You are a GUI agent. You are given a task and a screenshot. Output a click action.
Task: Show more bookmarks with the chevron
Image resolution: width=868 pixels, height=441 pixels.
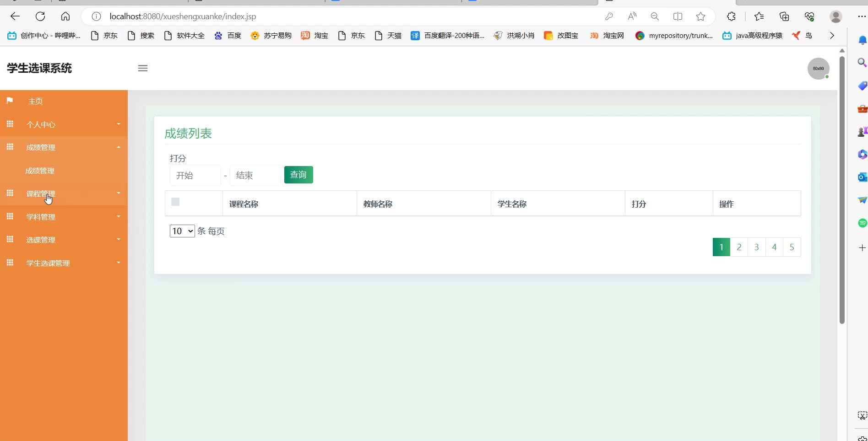832,36
